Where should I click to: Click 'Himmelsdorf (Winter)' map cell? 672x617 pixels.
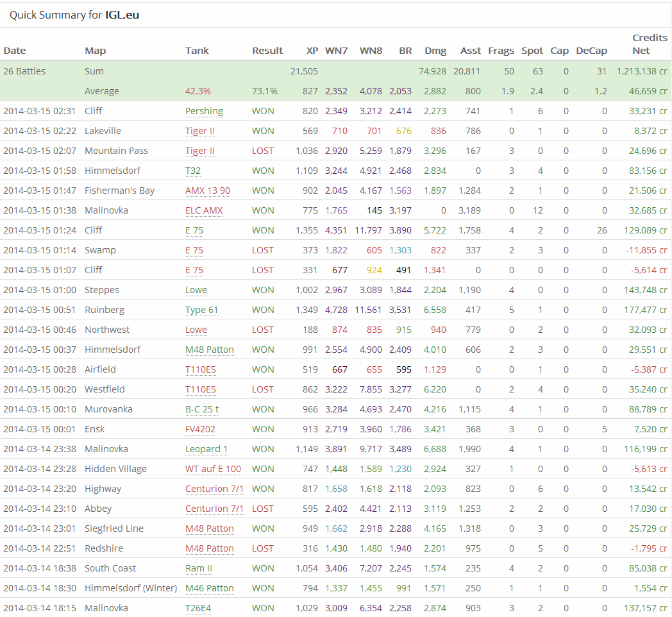pos(131,588)
